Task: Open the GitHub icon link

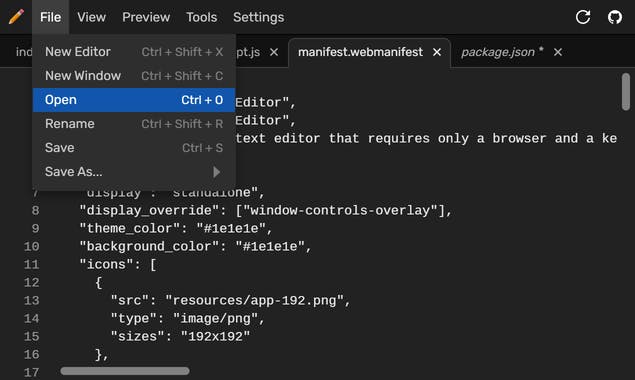Action: tap(615, 17)
